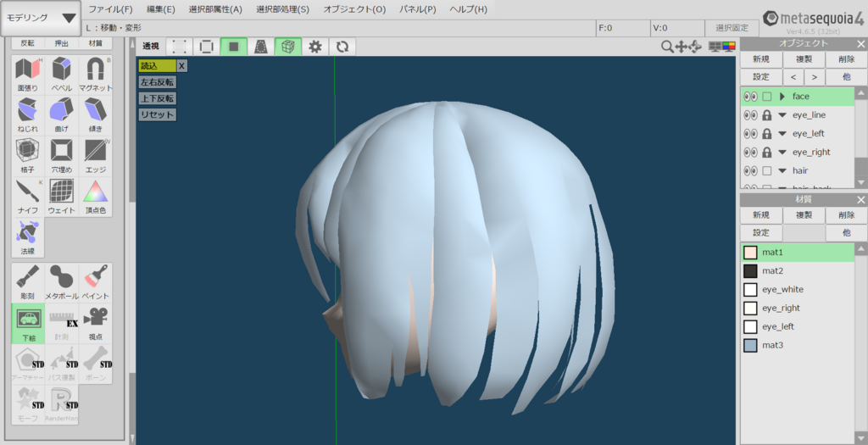This screenshot has width=868, height=445.
Task: Select the 法線 normals tool
Action: tap(27, 237)
